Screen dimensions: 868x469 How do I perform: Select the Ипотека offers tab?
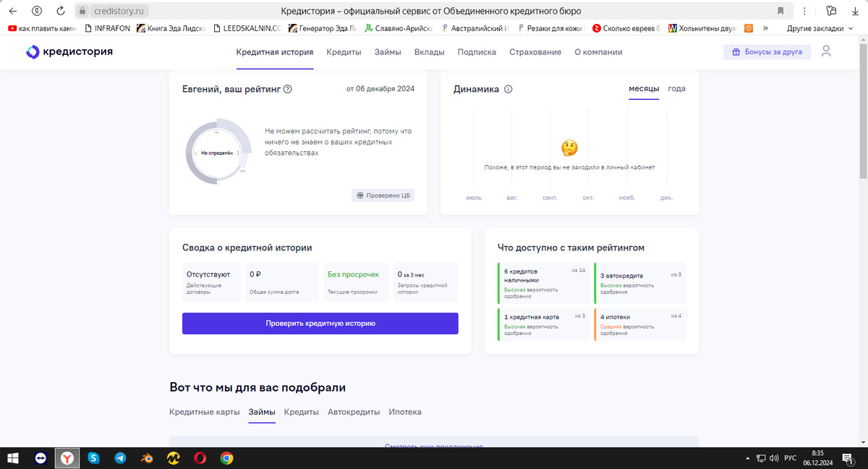click(x=405, y=412)
